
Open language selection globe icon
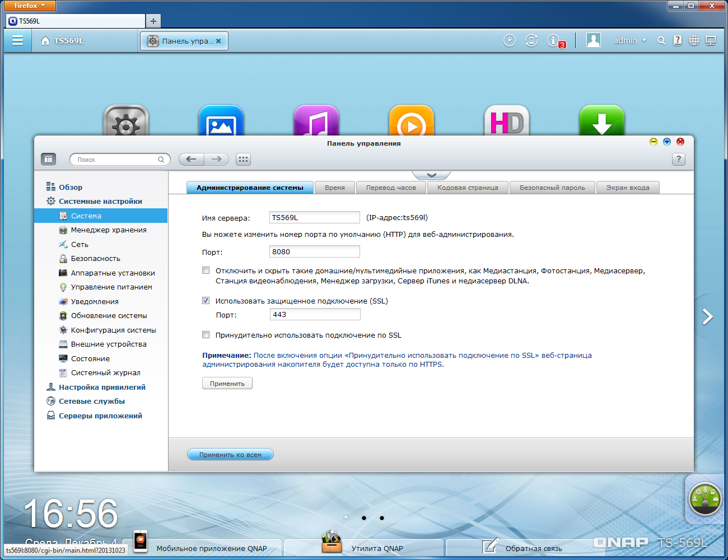pyautogui.click(x=694, y=40)
